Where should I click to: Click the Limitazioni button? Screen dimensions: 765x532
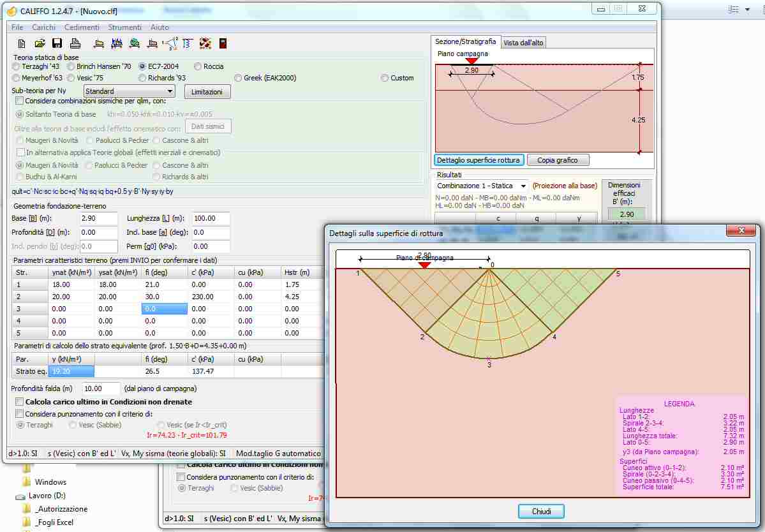(207, 92)
